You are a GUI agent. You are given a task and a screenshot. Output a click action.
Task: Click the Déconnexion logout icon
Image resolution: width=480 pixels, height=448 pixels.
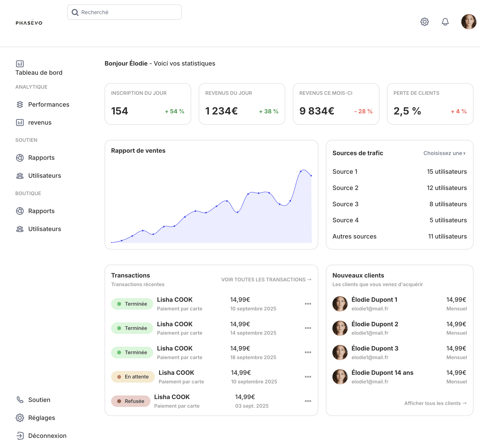(x=20, y=436)
